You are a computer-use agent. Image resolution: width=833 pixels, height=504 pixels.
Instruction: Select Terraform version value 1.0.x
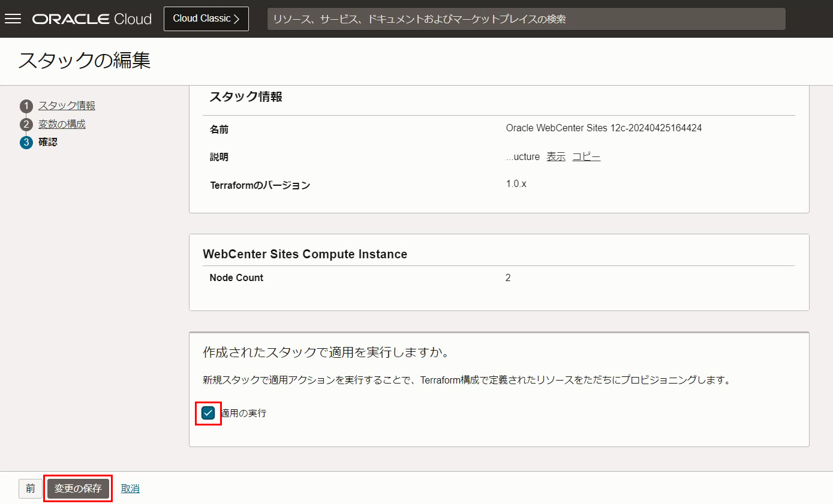[516, 184]
